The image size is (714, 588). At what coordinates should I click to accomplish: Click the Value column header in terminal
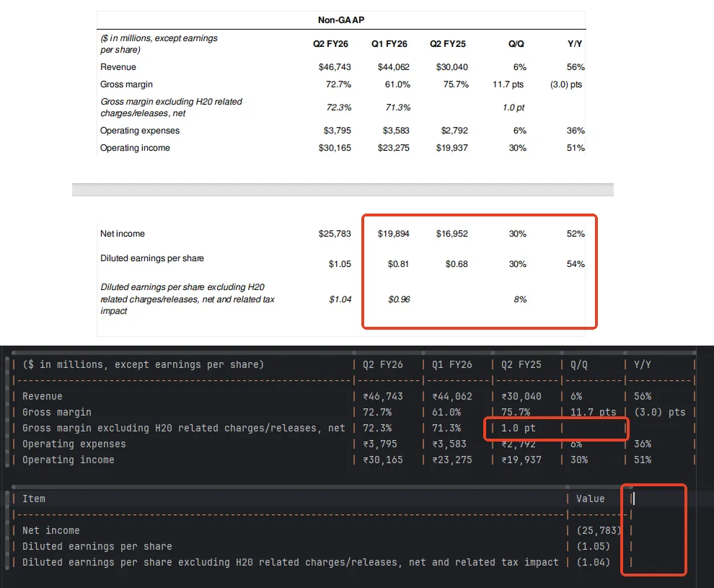(590, 498)
